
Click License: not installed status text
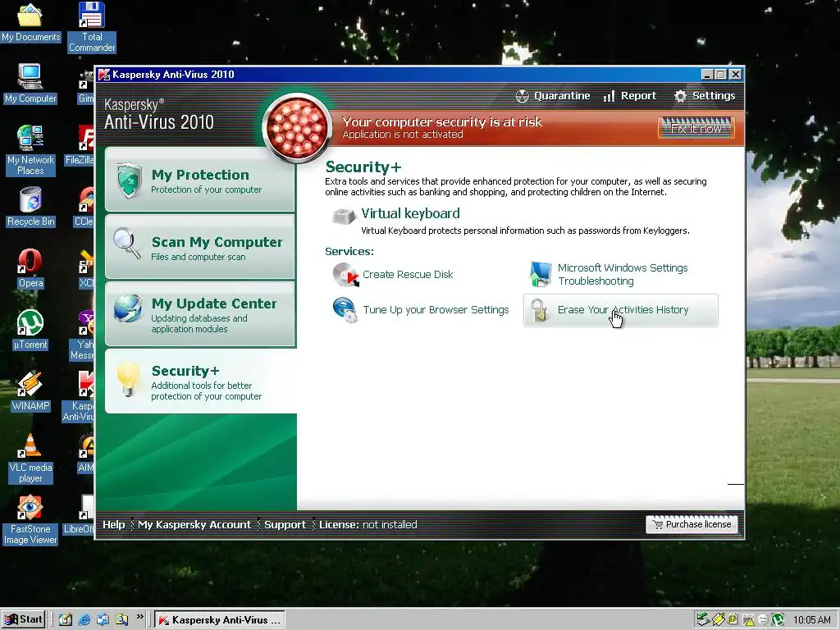368,525
